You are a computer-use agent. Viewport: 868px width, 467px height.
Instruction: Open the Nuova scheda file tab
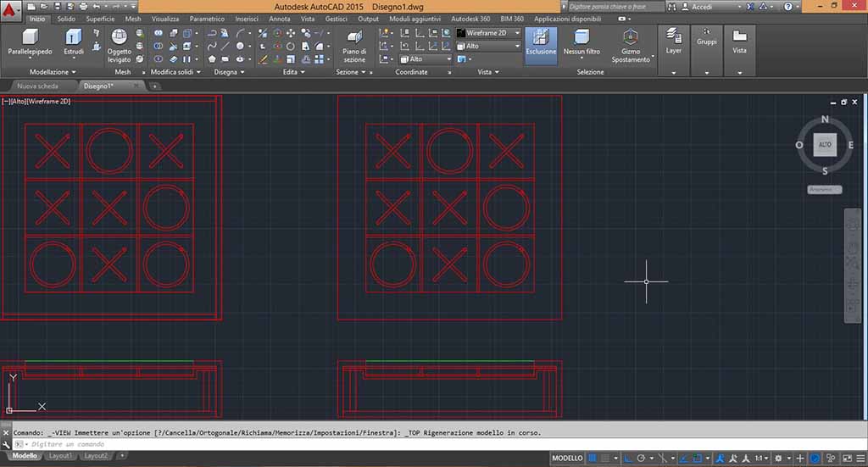(x=37, y=86)
